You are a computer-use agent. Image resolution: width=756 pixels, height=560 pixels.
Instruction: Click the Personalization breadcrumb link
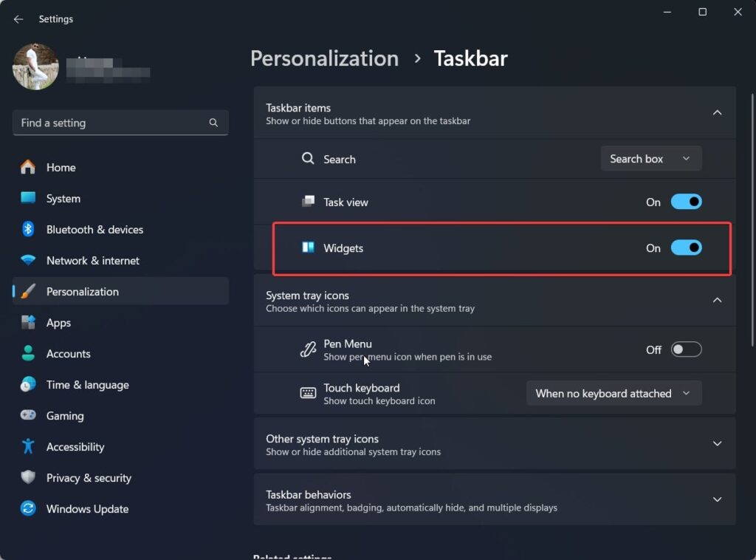(x=324, y=58)
